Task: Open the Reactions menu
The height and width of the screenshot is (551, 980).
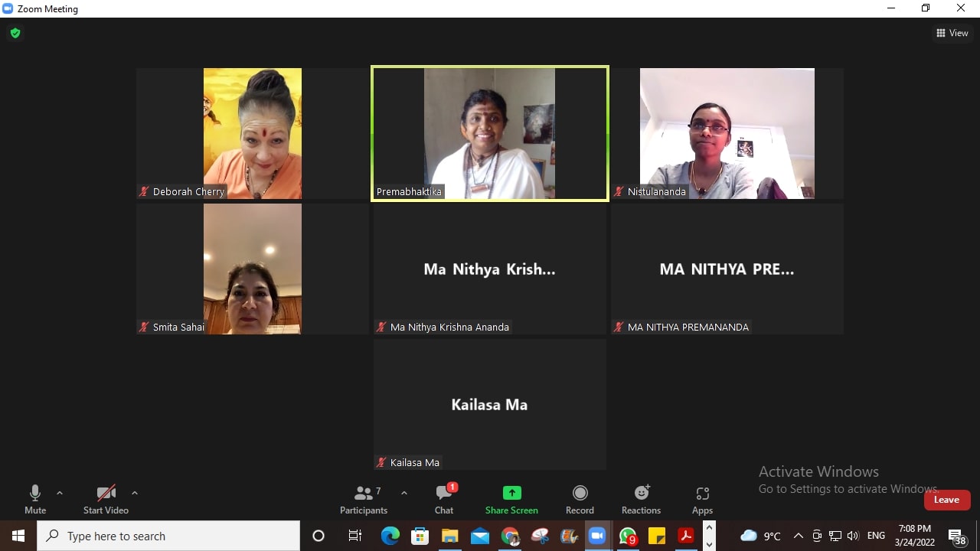Action: pyautogui.click(x=641, y=500)
